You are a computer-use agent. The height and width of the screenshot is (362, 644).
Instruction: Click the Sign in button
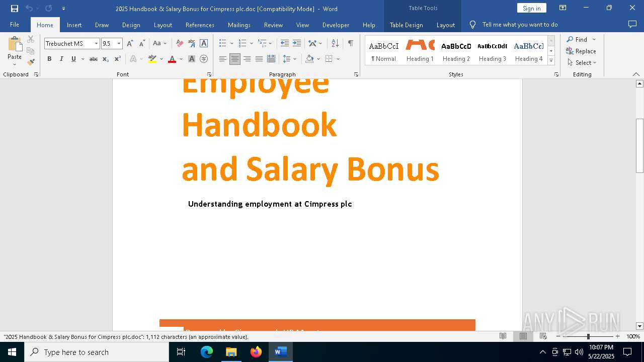pos(531,8)
